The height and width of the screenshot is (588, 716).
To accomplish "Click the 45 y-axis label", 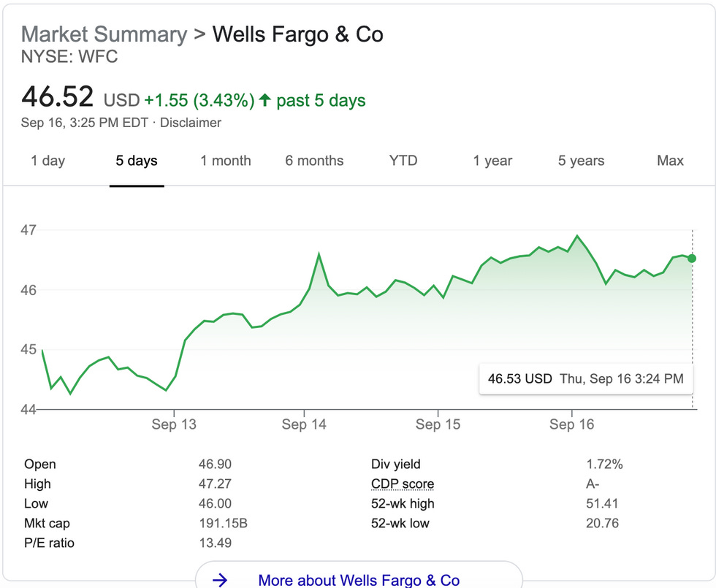I will [x=28, y=350].
